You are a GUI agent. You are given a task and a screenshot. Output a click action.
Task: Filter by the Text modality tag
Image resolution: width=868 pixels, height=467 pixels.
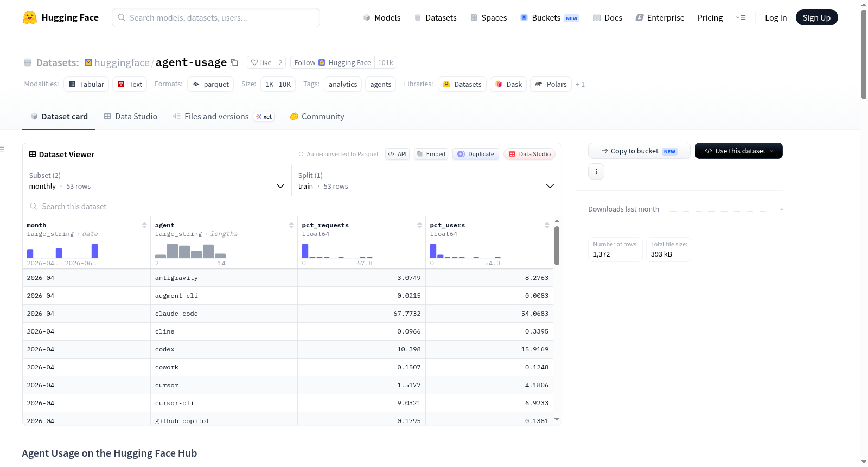pyautogui.click(x=130, y=84)
